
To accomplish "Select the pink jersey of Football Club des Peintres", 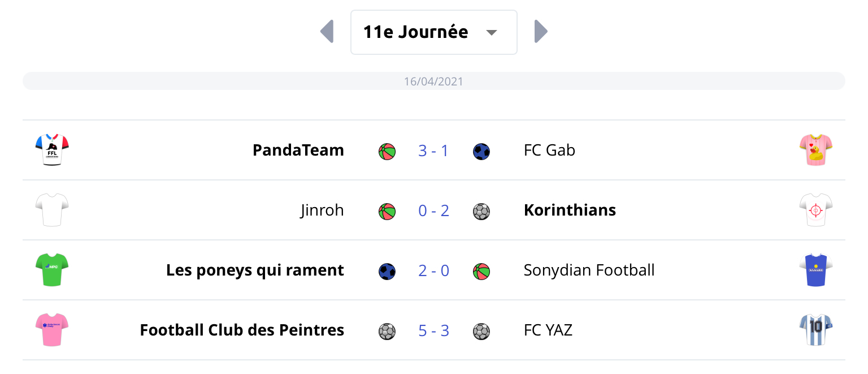I will tap(52, 330).
